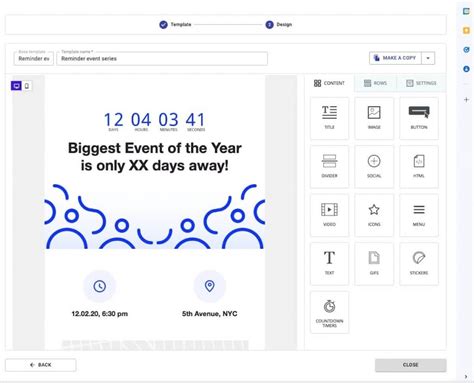Open the Rows tab
Image resolution: width=474 pixels, height=383 pixels.
[375, 83]
